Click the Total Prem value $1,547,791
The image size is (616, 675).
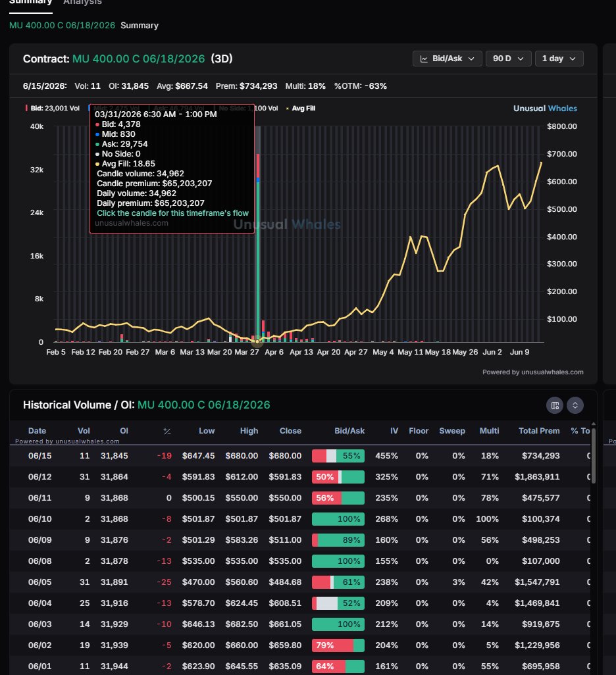(537, 582)
